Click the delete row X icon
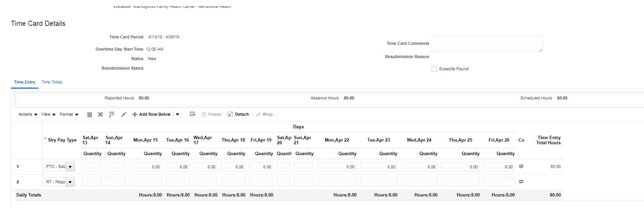The width and height of the screenshot is (644, 208). [100, 114]
